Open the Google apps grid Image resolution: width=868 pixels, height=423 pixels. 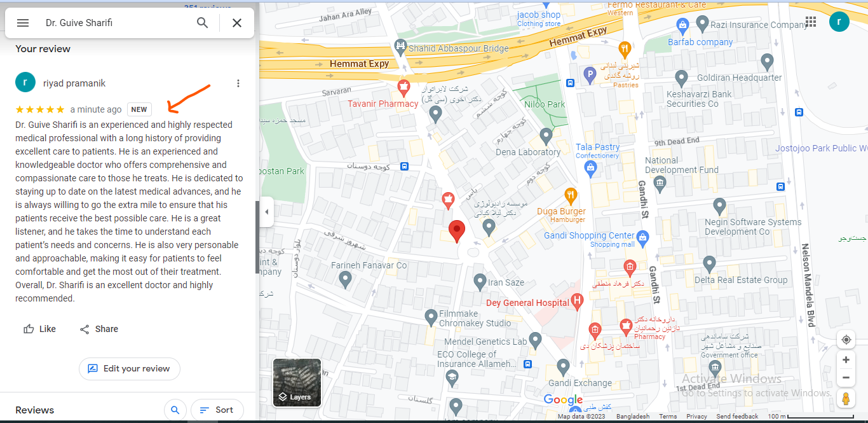click(x=811, y=22)
